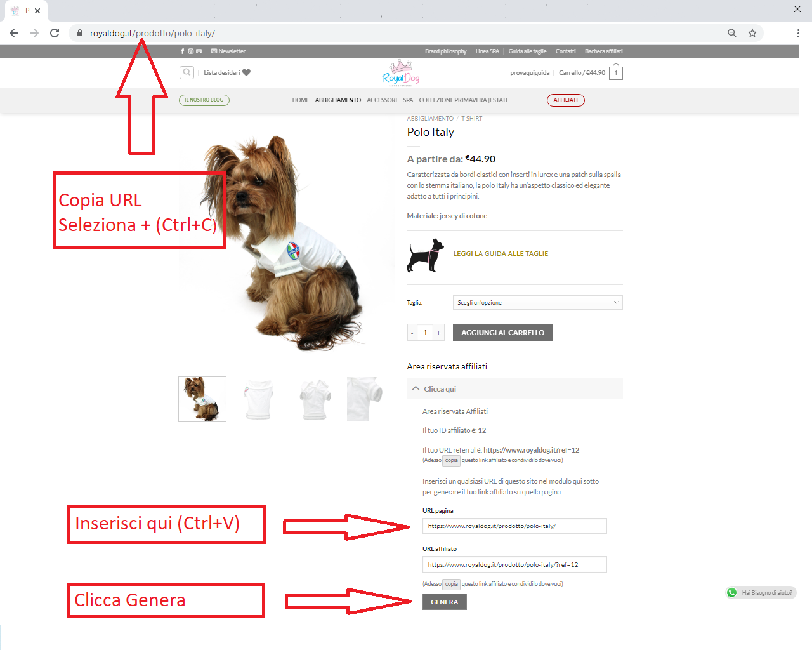Click the browser back arrow
Screen dimensions: 812x650
click(x=14, y=33)
